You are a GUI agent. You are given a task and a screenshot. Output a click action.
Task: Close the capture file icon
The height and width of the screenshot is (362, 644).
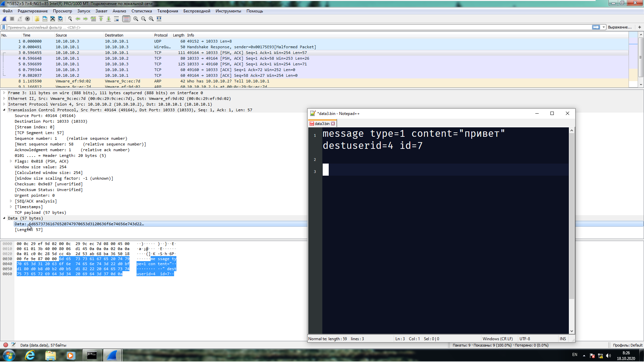tap(53, 19)
